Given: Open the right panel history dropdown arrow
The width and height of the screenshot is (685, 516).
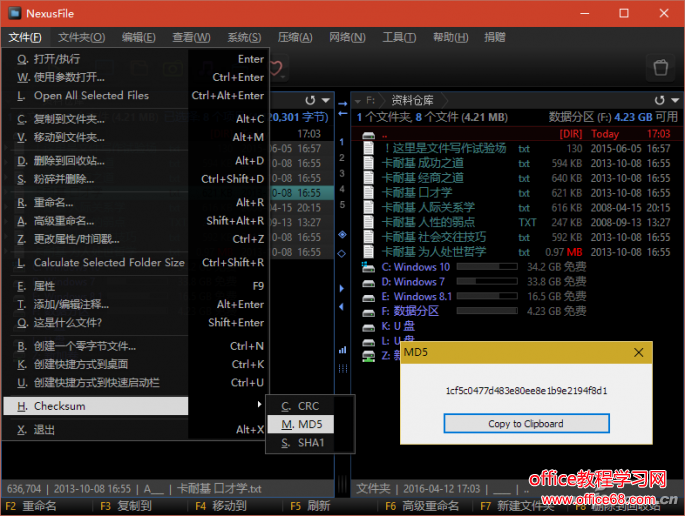Looking at the screenshot, I should 675,100.
